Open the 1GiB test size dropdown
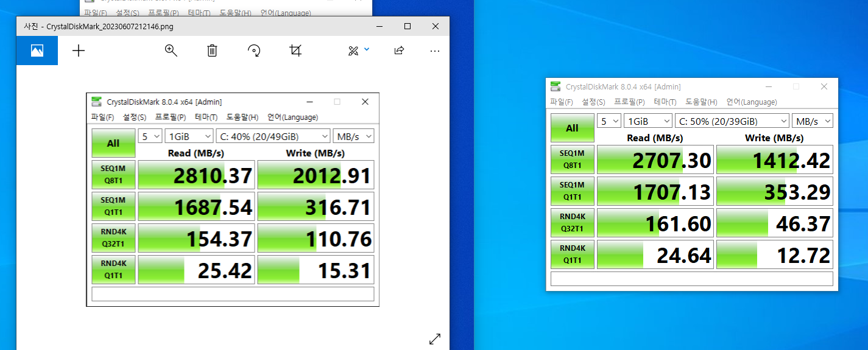Screen dimensions: 868x350 [x=647, y=121]
